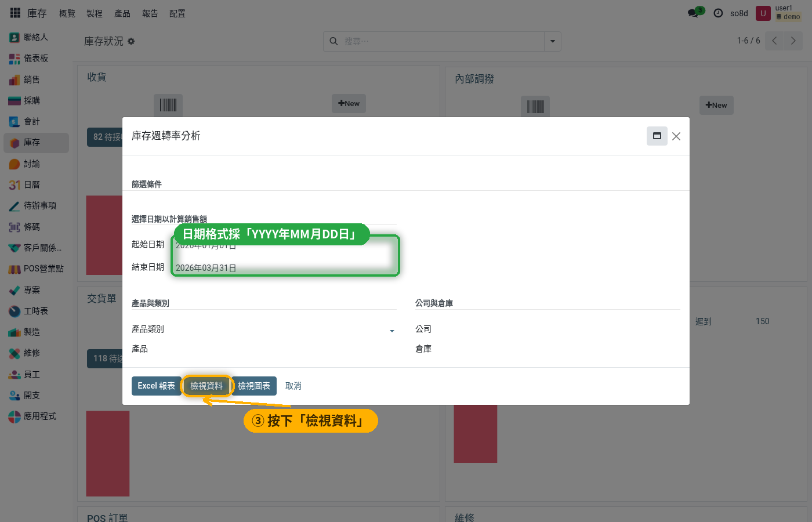Viewport: 812px width, 522px height.
Task: Open the POS營業點 sidebar app
Action: tap(36, 269)
